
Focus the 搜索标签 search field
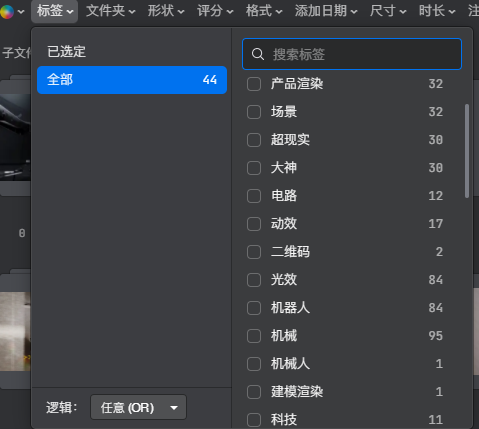pyautogui.click(x=352, y=54)
